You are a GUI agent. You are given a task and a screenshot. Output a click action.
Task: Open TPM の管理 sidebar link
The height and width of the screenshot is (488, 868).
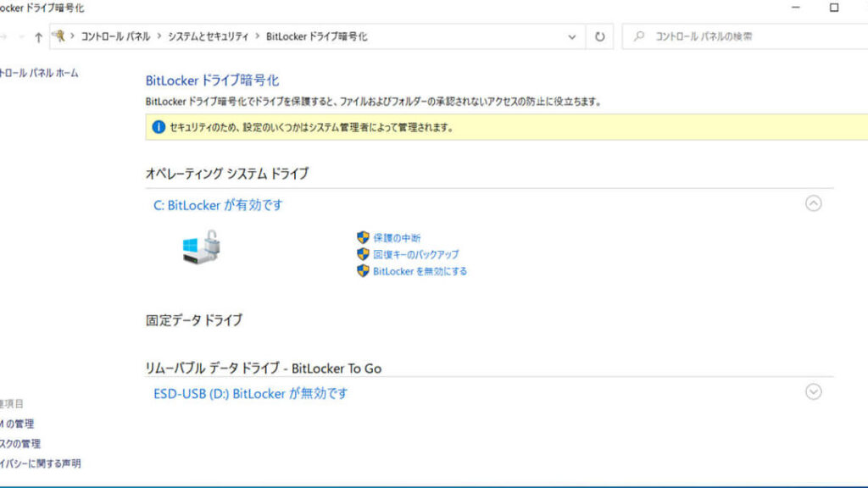point(17,424)
